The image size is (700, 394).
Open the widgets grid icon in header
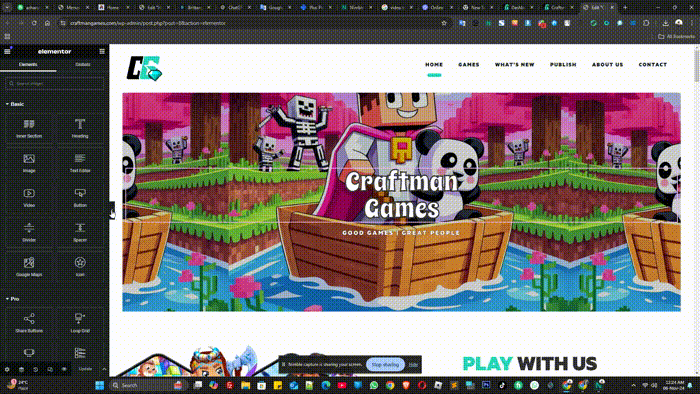click(x=102, y=51)
